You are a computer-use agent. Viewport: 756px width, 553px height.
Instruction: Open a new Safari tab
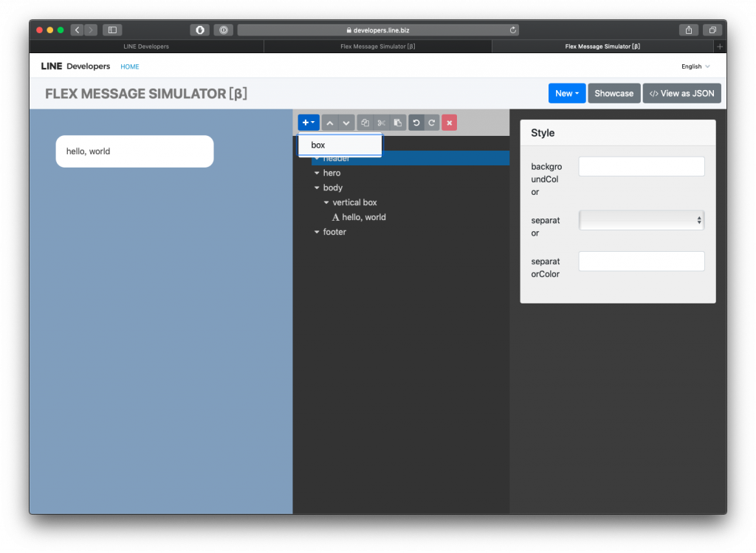(719, 47)
